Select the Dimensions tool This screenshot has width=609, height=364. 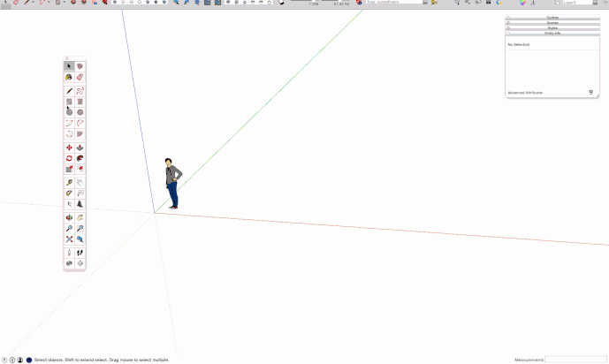80,183
